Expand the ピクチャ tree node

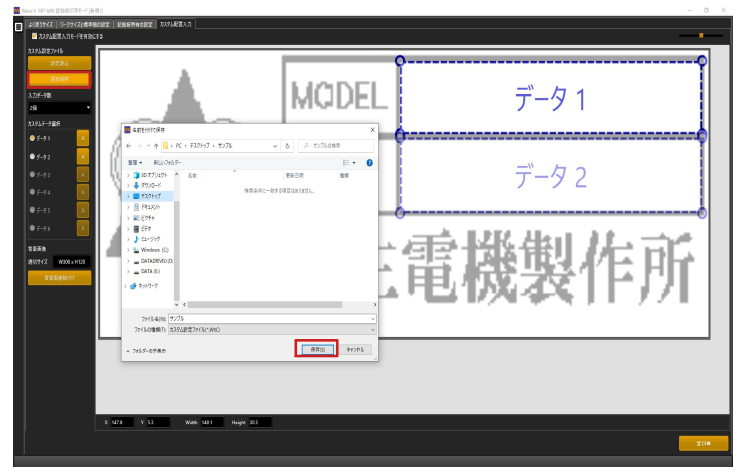[128, 218]
